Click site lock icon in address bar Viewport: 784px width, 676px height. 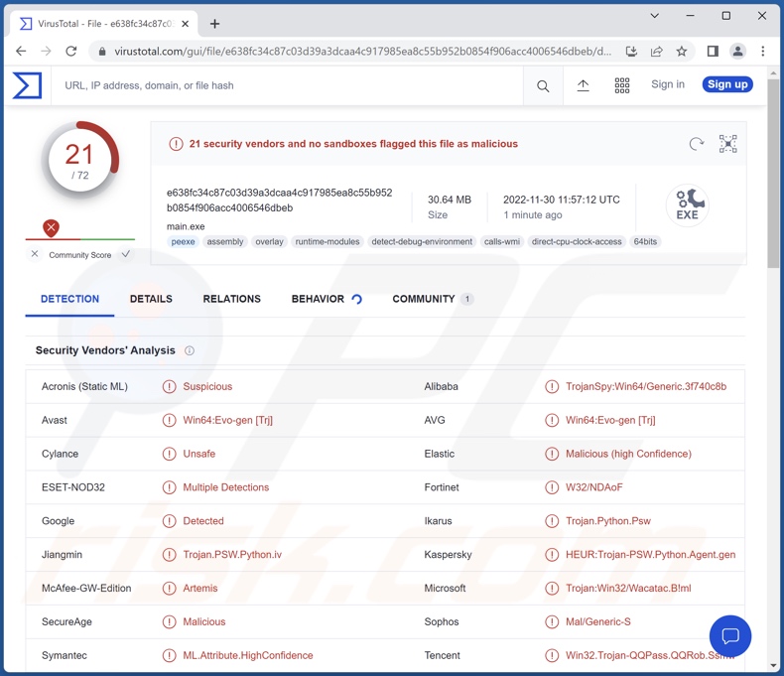point(102,52)
